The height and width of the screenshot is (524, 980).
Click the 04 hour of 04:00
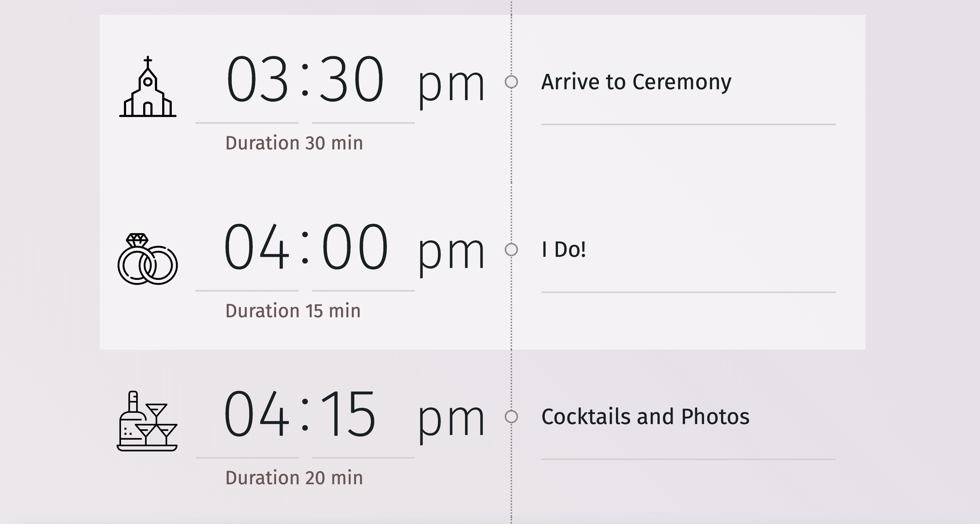(256, 247)
